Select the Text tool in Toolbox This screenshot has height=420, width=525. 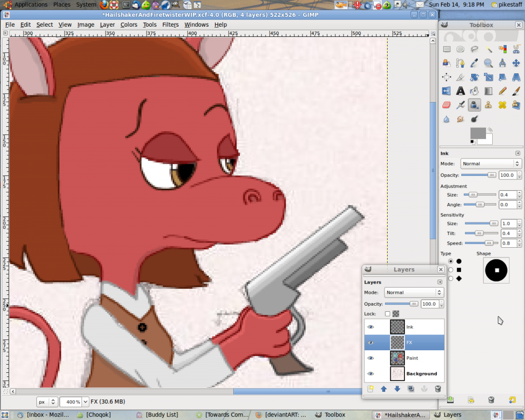point(460,91)
